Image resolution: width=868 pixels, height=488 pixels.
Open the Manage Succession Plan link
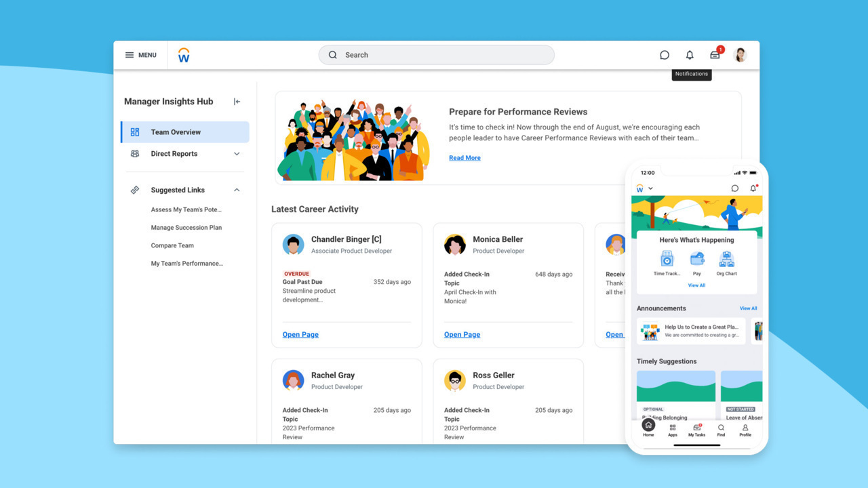click(x=186, y=228)
